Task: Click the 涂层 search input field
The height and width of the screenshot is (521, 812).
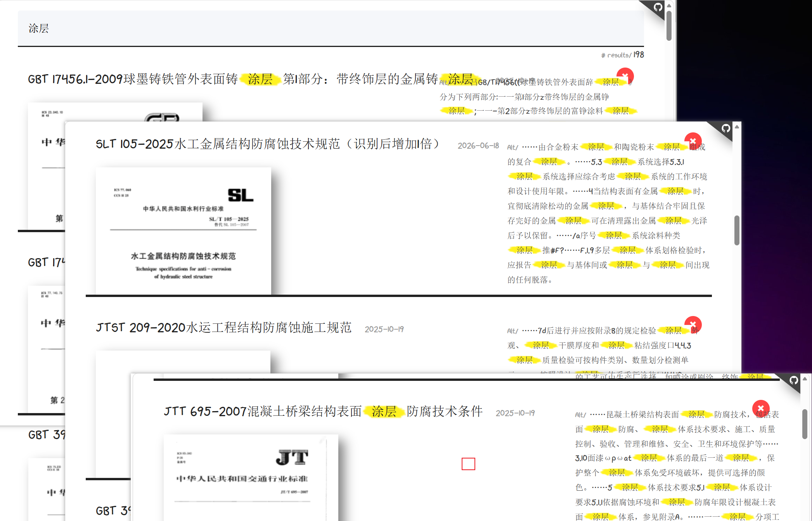Action: click(331, 28)
